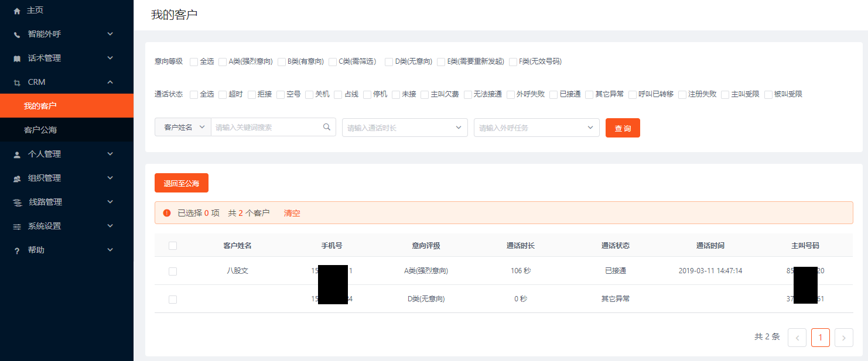Check D类(无意向) filter

(389, 61)
